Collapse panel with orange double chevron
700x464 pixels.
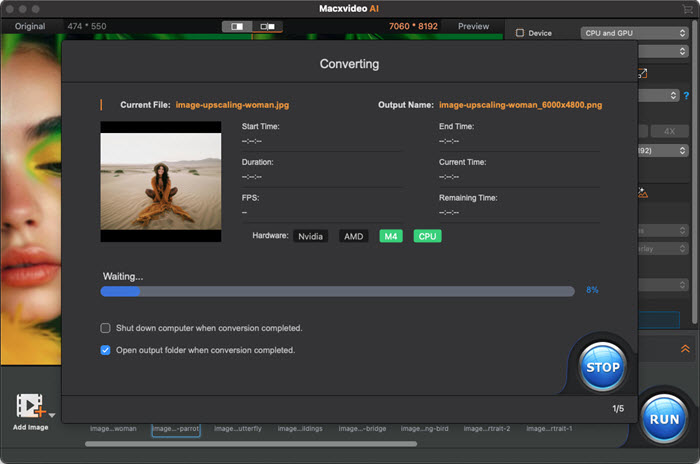point(685,349)
